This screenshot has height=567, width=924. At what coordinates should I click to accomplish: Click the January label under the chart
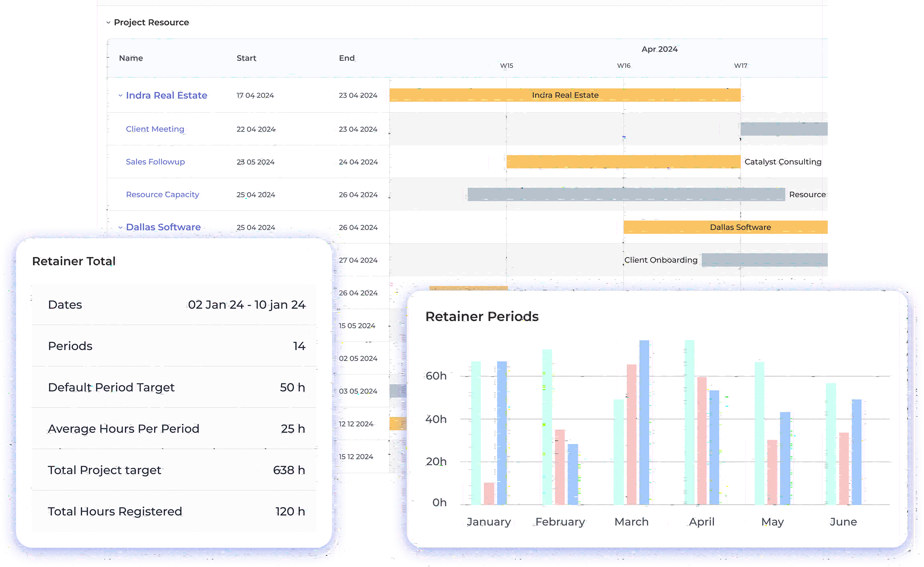(x=488, y=521)
